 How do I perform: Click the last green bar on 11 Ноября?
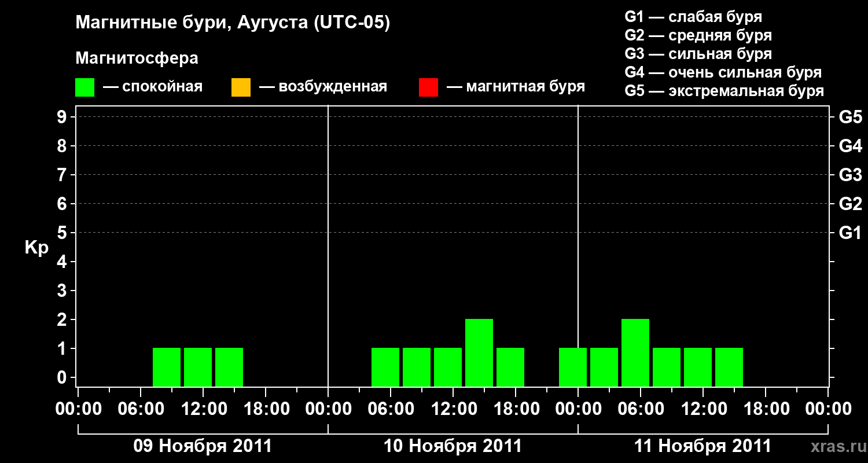729,367
